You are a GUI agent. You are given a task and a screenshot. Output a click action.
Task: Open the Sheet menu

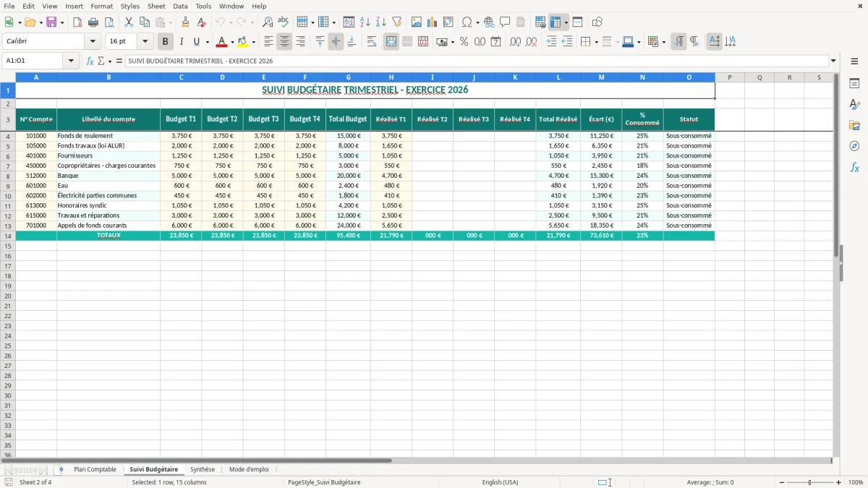[x=156, y=6]
